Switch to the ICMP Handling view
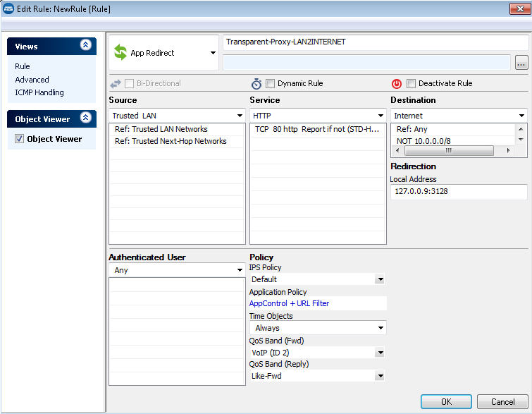Viewport: 532px width, 414px height. [39, 92]
